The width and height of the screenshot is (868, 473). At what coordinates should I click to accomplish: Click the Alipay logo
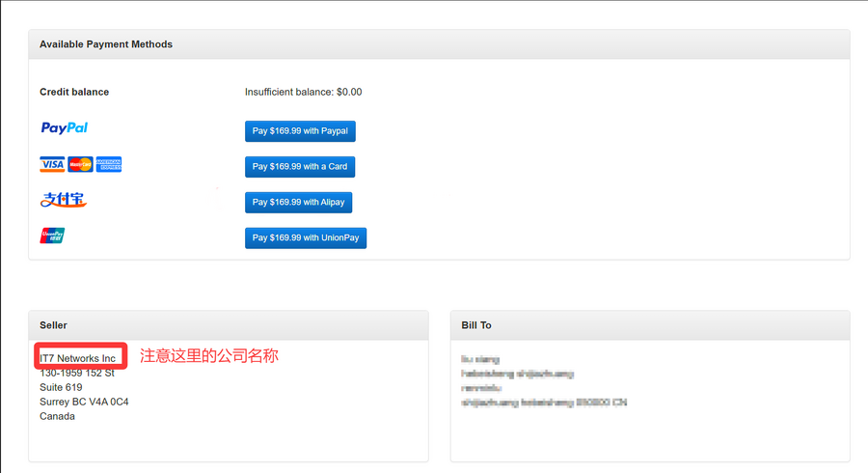(x=63, y=201)
